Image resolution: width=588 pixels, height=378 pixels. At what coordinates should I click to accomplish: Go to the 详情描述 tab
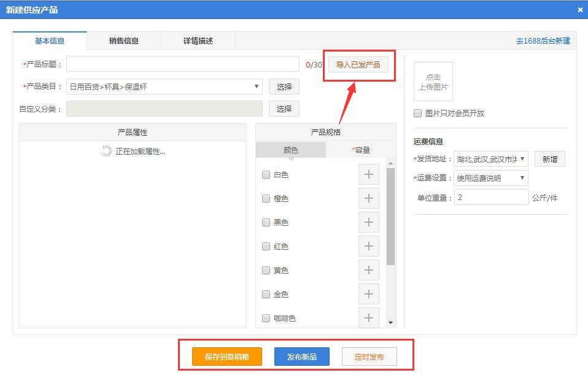pos(198,41)
